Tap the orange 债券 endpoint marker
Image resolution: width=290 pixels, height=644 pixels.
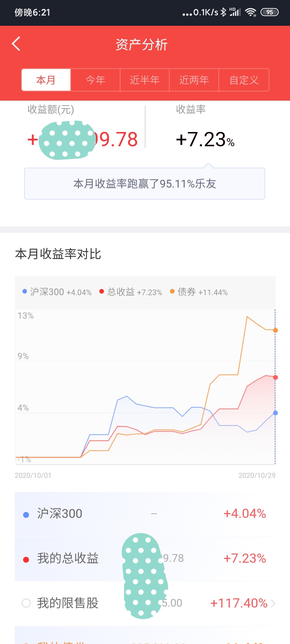pos(275,330)
